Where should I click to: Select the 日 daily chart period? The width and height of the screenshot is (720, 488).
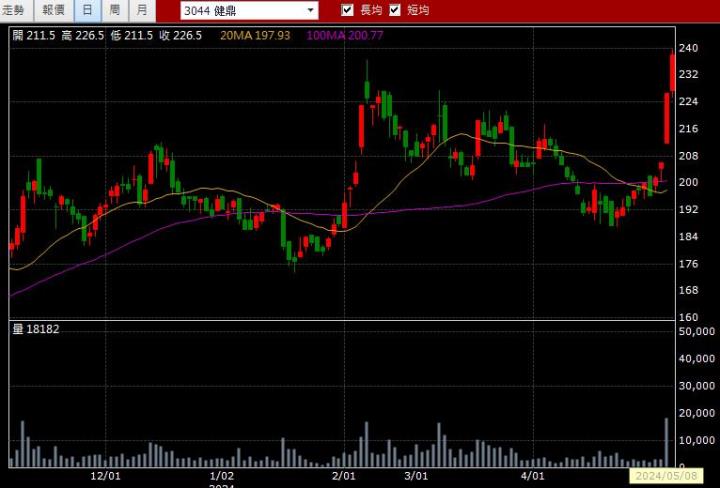pos(88,10)
